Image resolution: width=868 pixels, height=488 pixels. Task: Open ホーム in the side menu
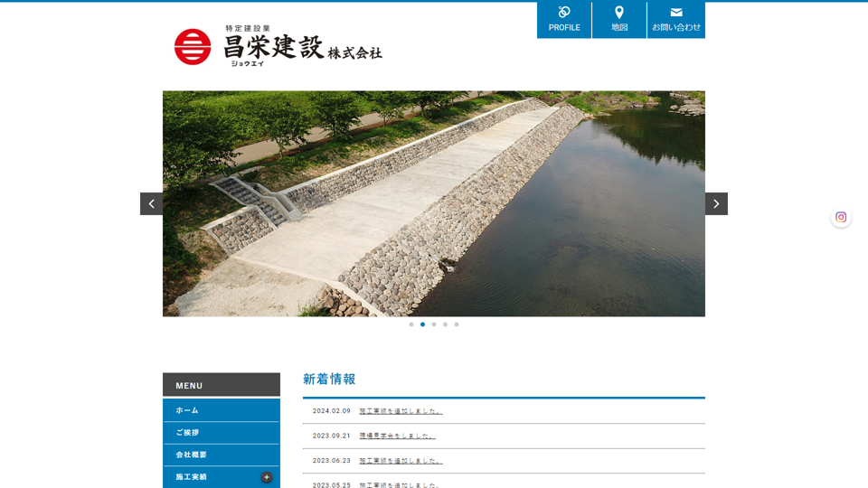coord(188,410)
